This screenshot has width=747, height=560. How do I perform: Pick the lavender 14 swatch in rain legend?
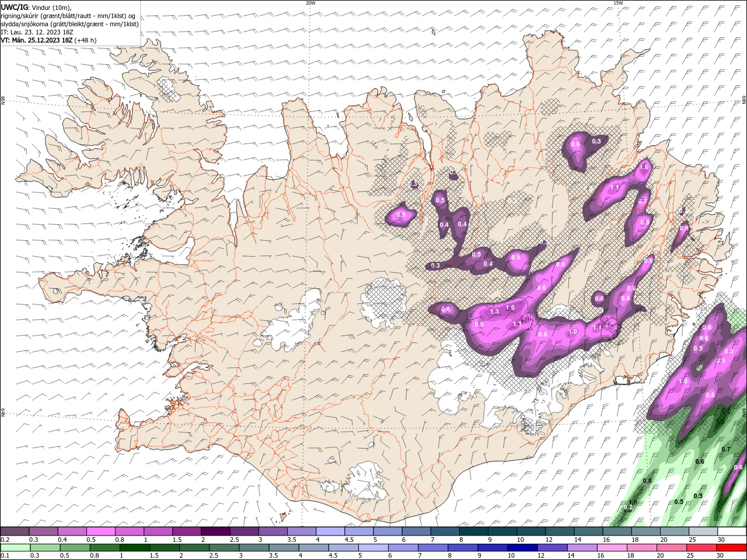(582, 548)
